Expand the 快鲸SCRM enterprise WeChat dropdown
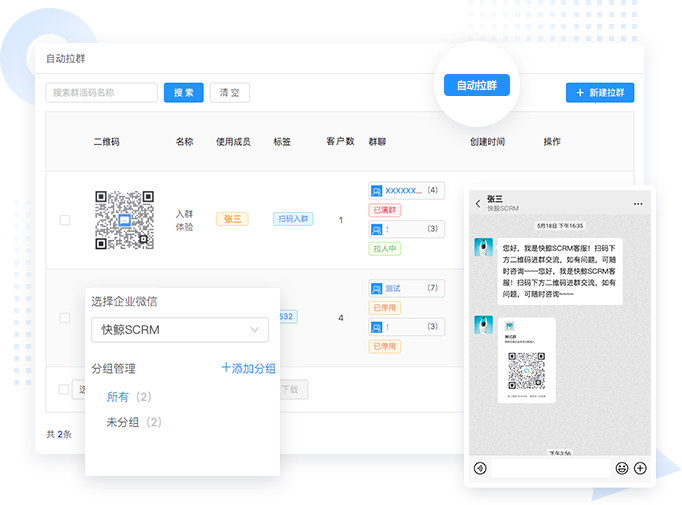Viewport: 682px width, 505px height. (x=180, y=329)
